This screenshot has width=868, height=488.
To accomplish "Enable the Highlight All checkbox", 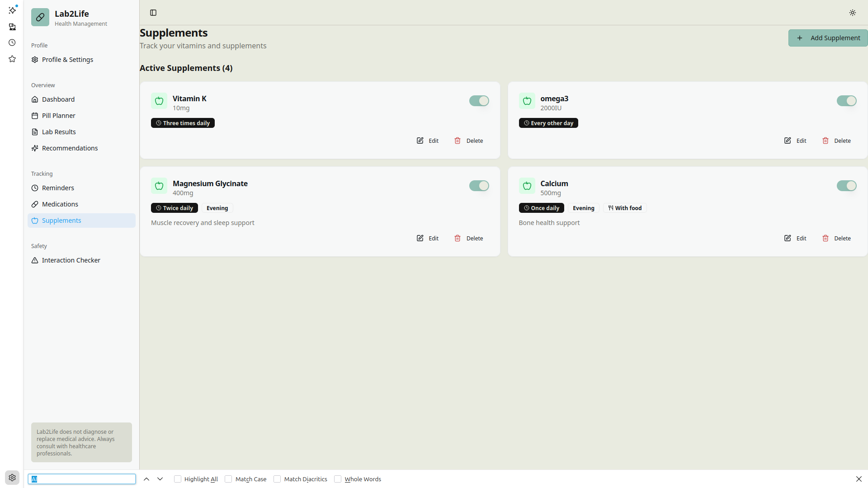I will tap(178, 479).
